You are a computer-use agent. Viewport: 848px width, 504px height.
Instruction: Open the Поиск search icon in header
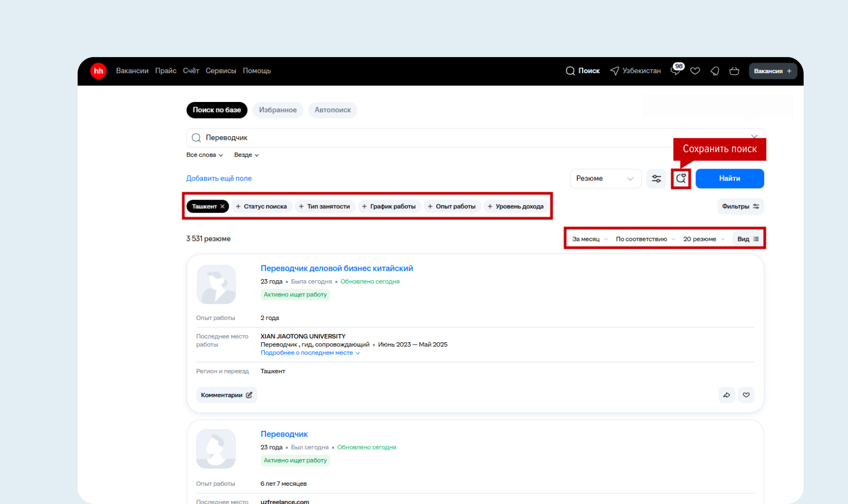[583, 71]
